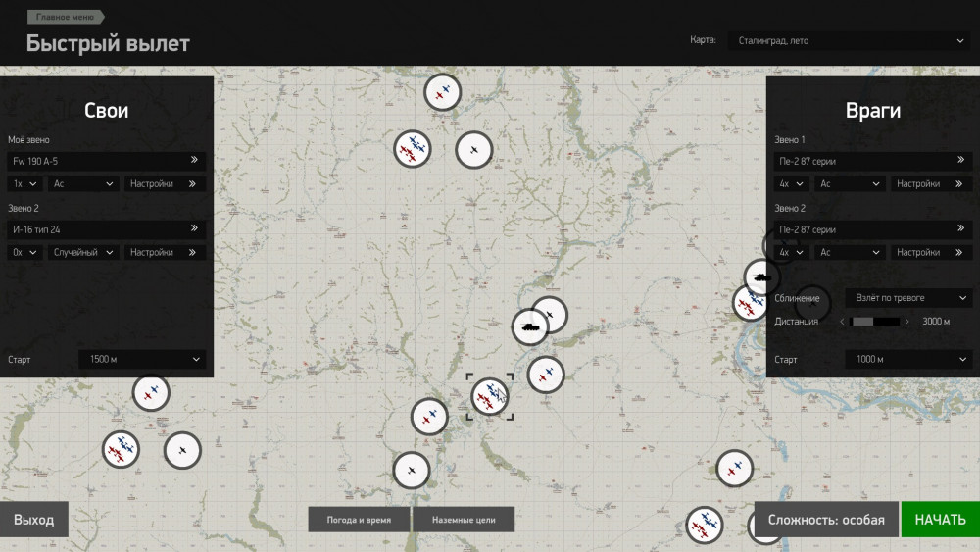Screen dimensions: 980x552
Task: Open aircraft selection for enemy Звено 1 Пе-2
Action: (x=872, y=161)
